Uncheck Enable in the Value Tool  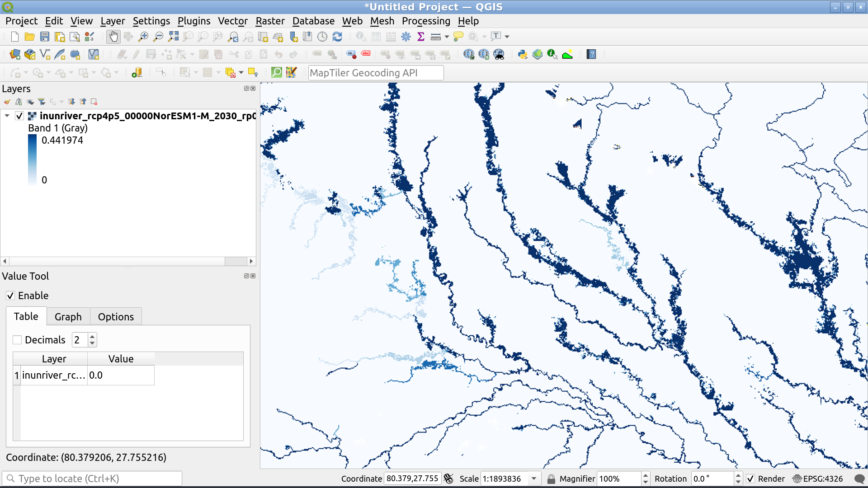[x=10, y=296]
